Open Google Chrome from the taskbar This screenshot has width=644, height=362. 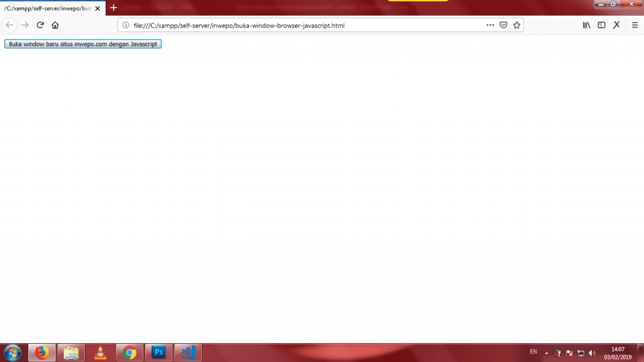click(130, 353)
